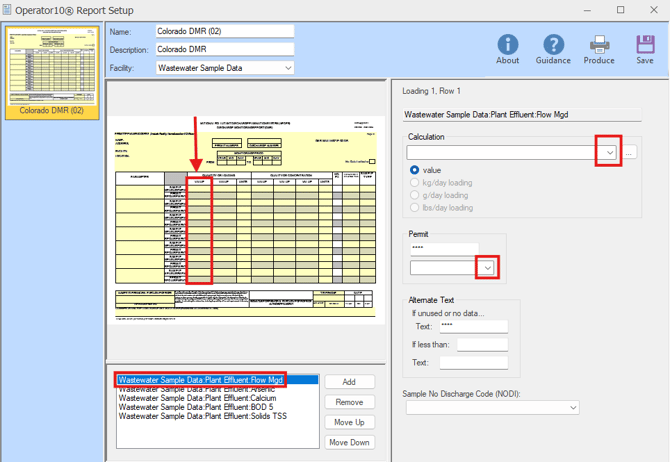Screen dimensions: 670x462
Task: Click the ellipsis button beside Calculation
Action: point(631,152)
